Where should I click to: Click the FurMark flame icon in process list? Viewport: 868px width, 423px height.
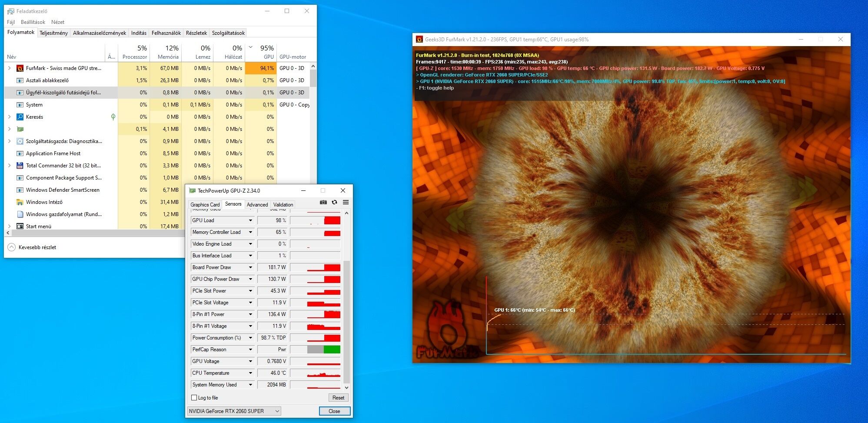[20, 68]
